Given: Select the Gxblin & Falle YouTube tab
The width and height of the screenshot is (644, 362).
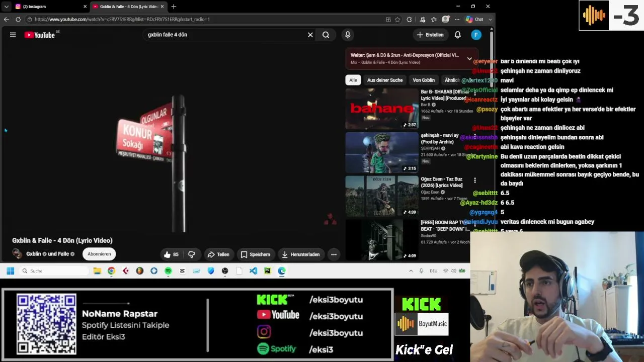Looking at the screenshot, I should 129,7.
